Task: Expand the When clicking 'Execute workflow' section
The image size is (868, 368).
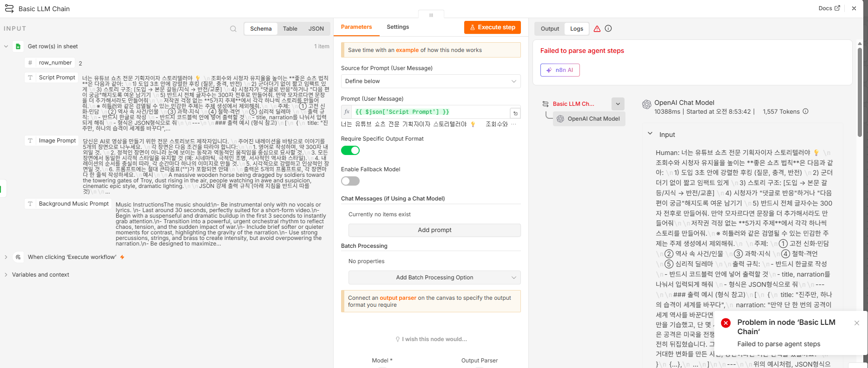Action: 6,257
